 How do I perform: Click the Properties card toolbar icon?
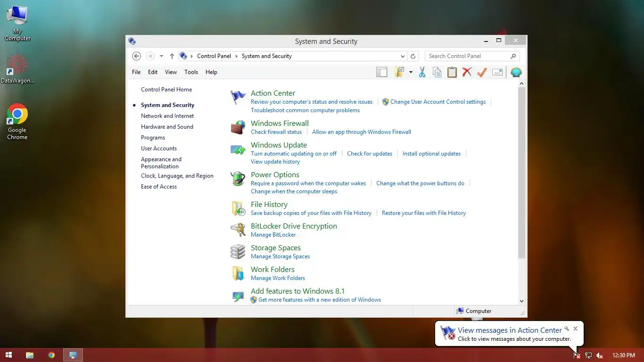click(497, 72)
